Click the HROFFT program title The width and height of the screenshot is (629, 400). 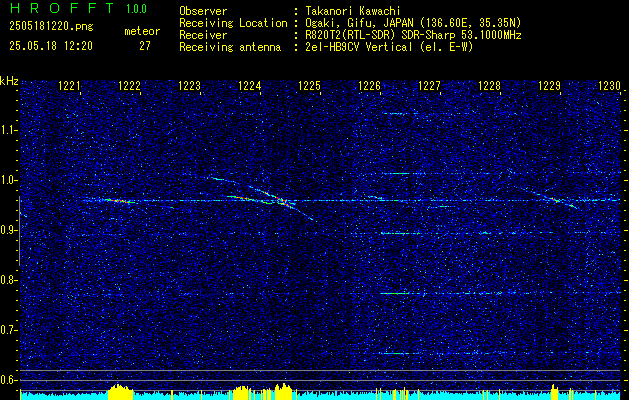point(62,8)
